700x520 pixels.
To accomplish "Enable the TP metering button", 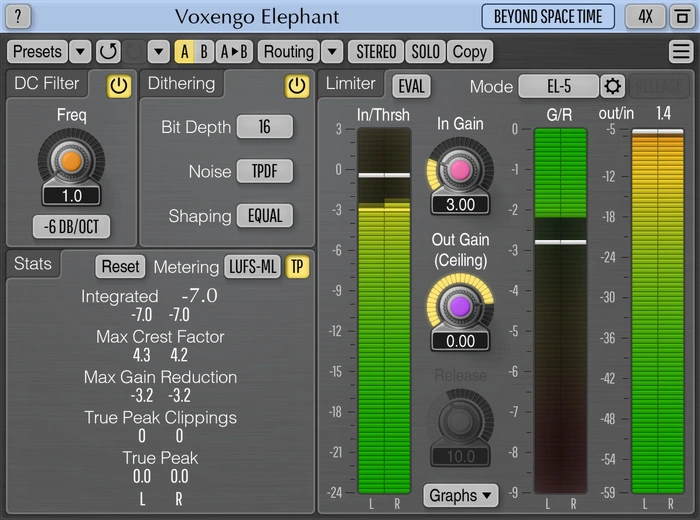I will tap(297, 267).
